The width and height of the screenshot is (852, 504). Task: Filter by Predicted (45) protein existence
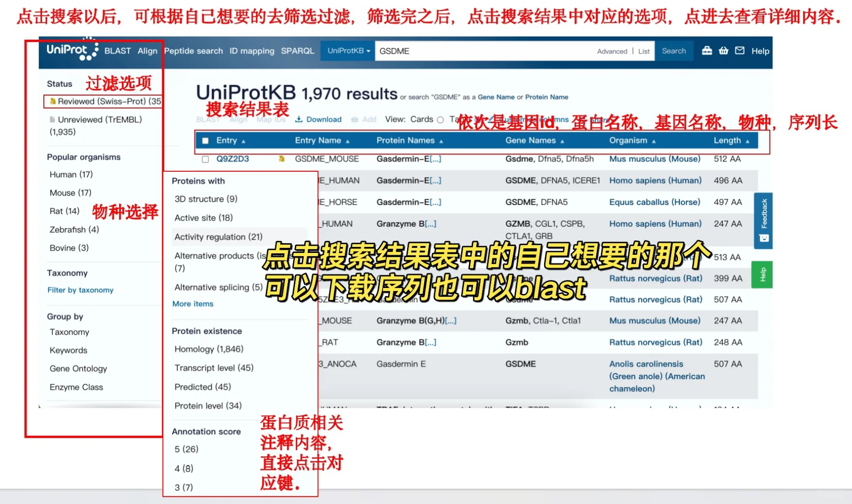[203, 387]
